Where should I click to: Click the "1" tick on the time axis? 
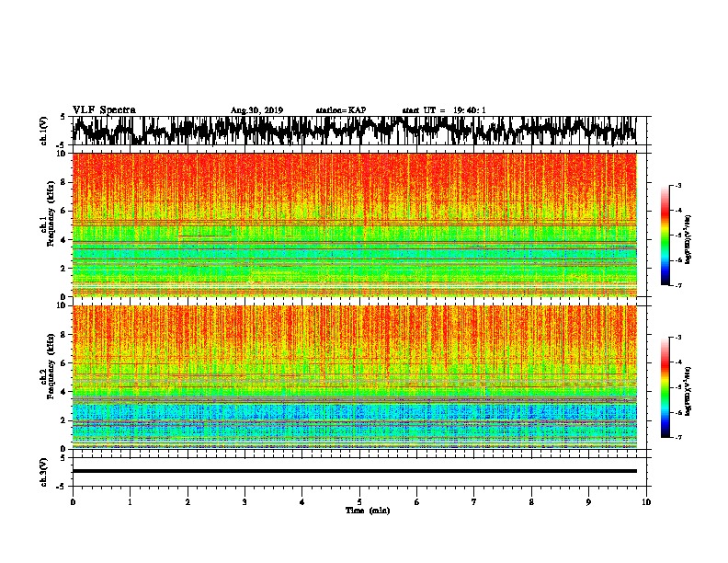coord(130,502)
